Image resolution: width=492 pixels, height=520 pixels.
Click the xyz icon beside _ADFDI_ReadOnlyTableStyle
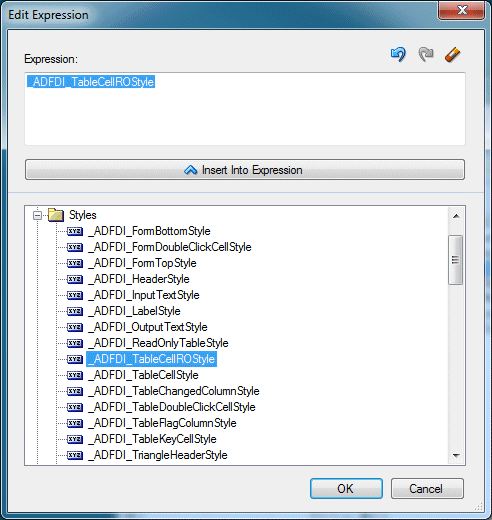click(75, 343)
